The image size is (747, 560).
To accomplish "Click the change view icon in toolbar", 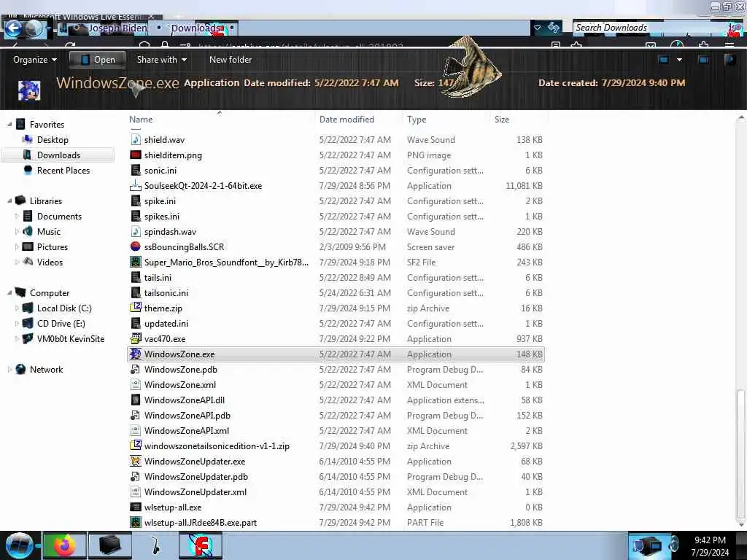I will point(663,60).
